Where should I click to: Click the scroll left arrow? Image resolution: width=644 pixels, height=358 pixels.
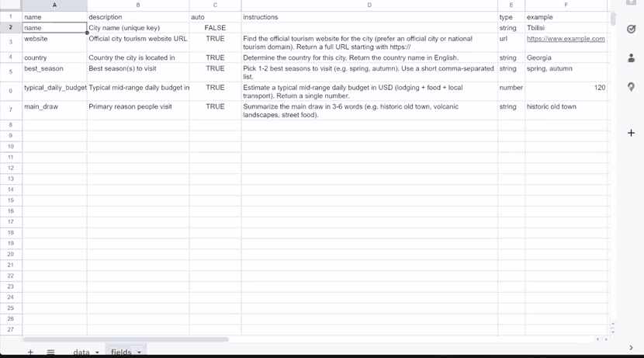[x=597, y=339]
